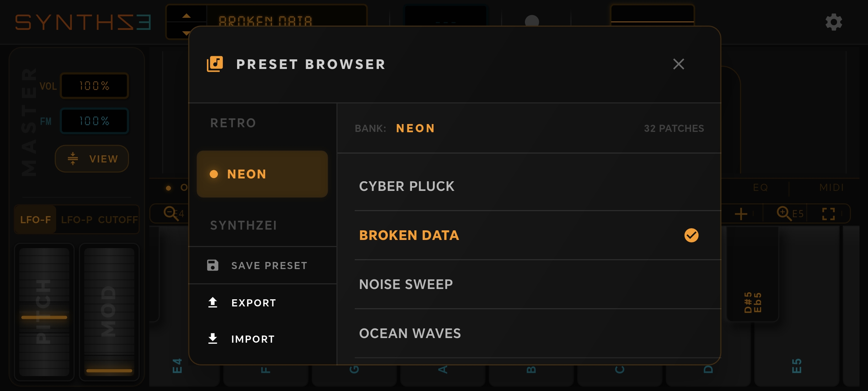Step to next preset with down arrow
This screenshot has width=868, height=391.
[186, 33]
